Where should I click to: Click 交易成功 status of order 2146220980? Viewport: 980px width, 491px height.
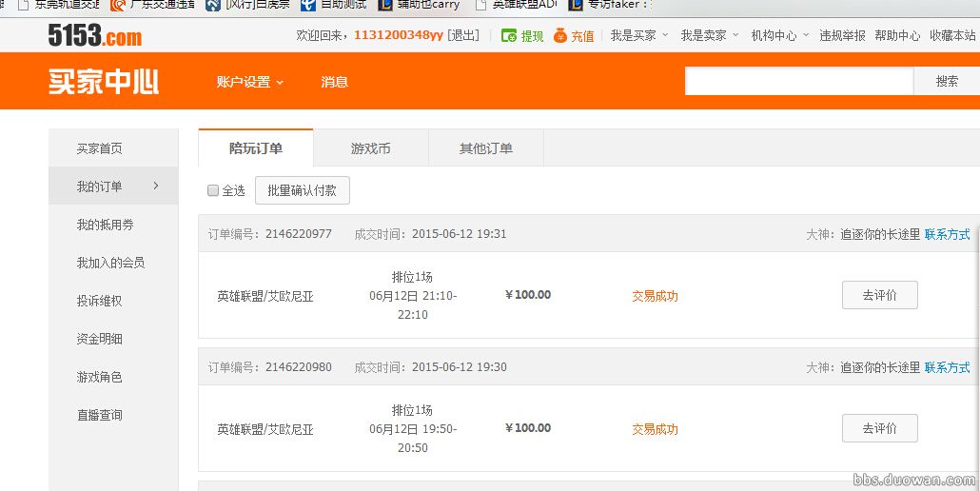(x=655, y=429)
